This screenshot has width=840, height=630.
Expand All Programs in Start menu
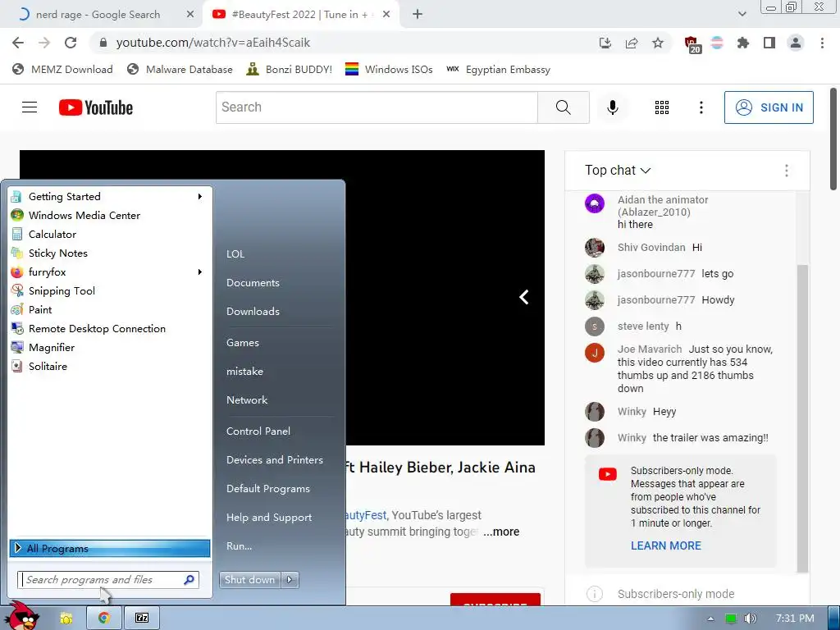(110, 548)
